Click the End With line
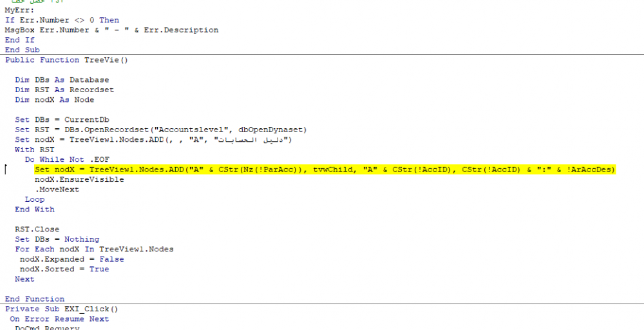 pyautogui.click(x=35, y=209)
